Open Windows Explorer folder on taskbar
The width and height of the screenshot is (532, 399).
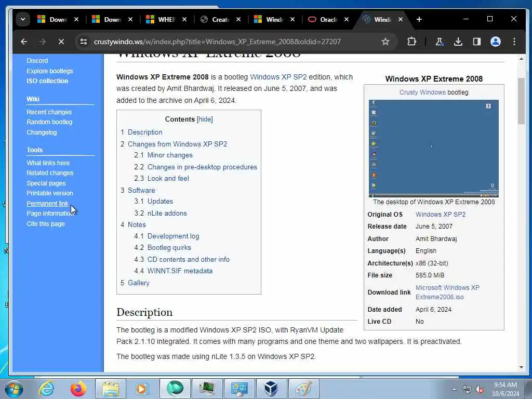pos(111,389)
